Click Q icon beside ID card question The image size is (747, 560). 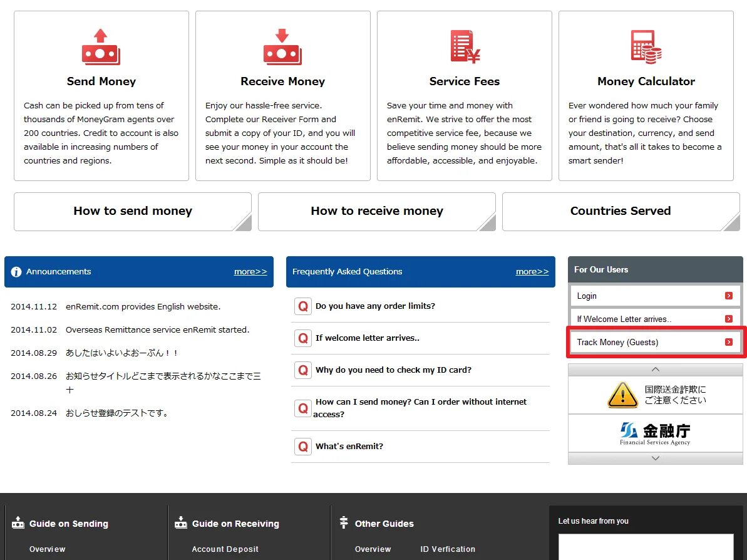click(x=303, y=370)
